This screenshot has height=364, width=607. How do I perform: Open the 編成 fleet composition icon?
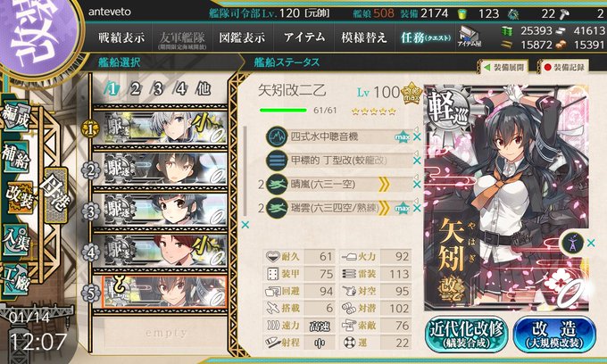[16, 116]
